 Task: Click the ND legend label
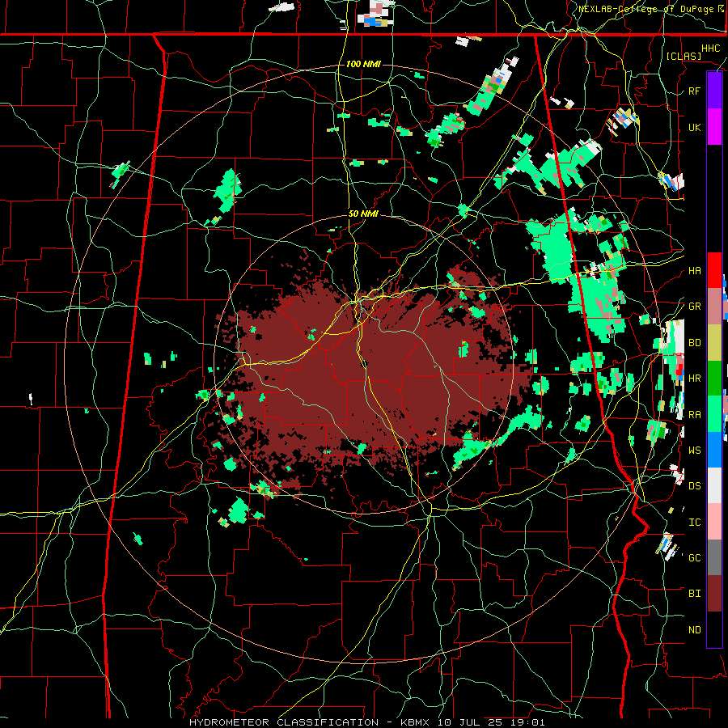click(694, 629)
